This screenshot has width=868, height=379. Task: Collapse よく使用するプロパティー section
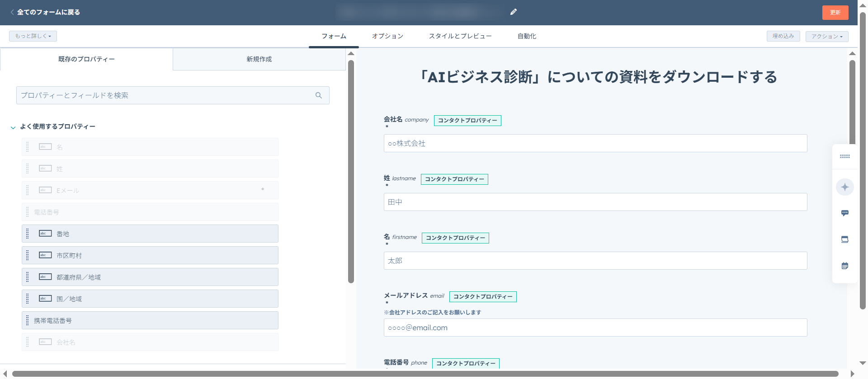(13, 127)
